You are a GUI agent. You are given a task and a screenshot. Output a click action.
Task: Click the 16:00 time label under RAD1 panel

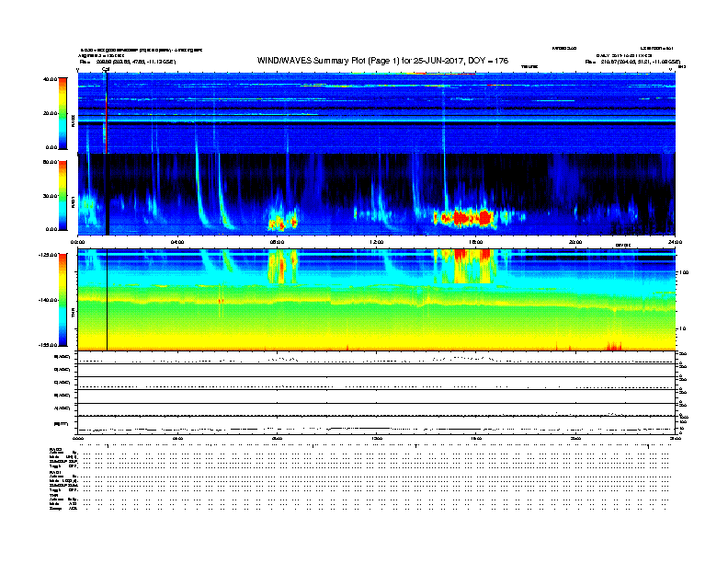click(x=476, y=242)
